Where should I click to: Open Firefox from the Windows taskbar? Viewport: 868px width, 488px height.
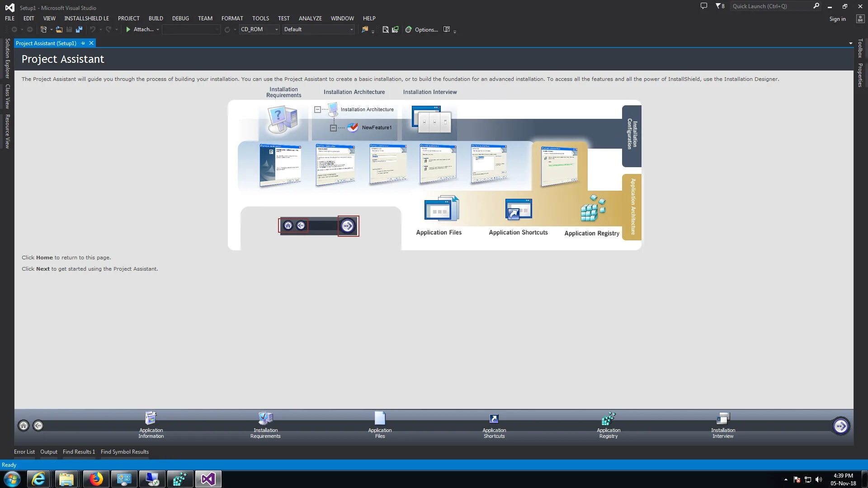96,479
